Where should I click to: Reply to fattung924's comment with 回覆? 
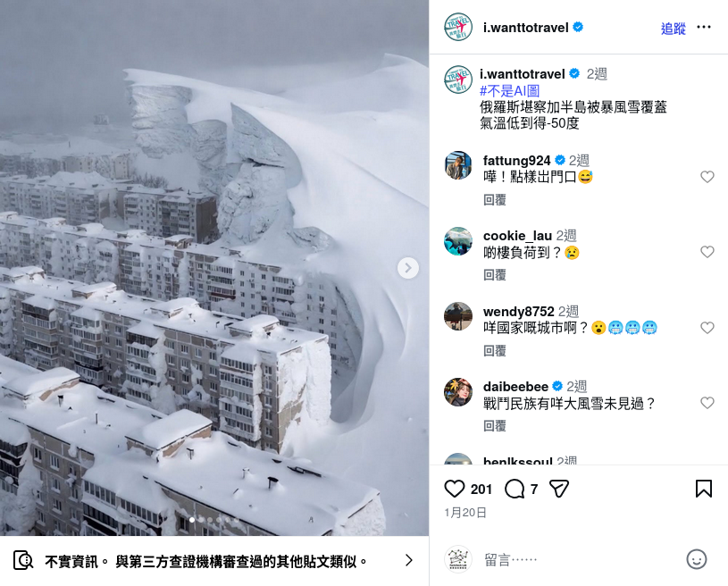tap(495, 200)
